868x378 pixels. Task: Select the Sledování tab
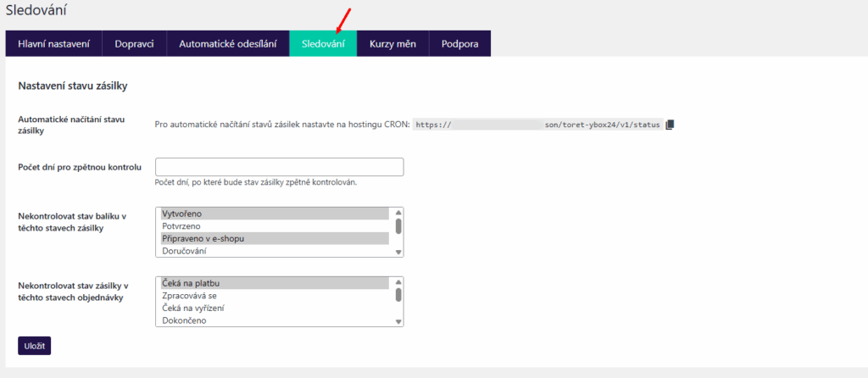point(323,44)
